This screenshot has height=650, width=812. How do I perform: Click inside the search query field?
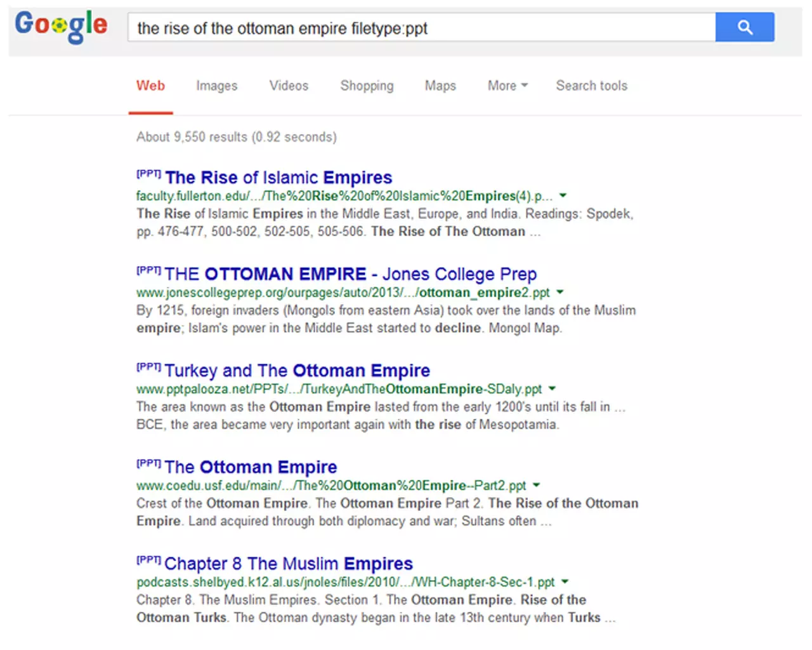click(x=422, y=27)
